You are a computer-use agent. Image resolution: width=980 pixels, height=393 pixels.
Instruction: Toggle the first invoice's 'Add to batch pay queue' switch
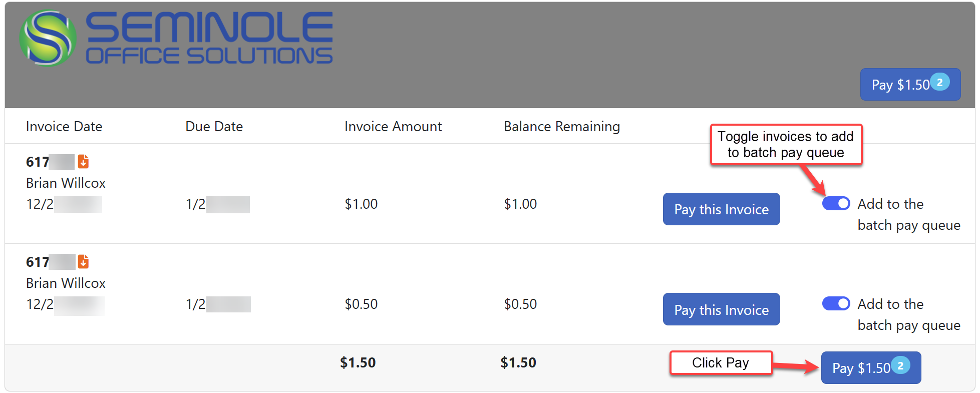(835, 203)
